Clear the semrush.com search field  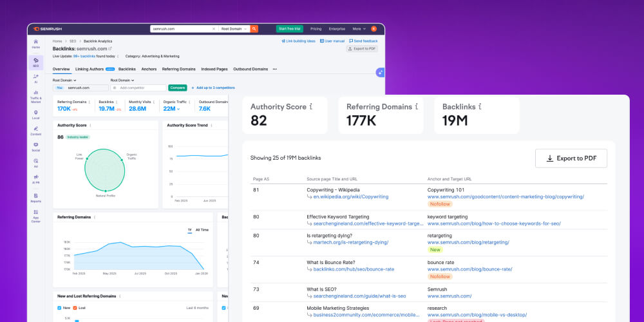[x=214, y=29]
